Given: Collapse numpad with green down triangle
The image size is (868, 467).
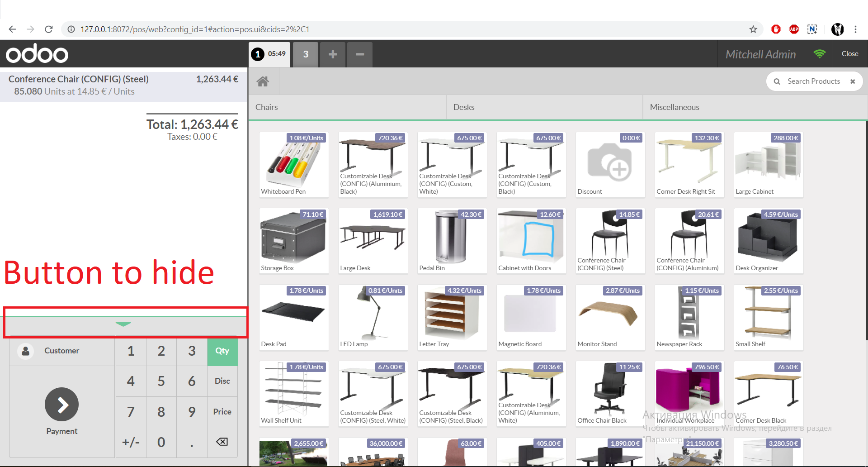Looking at the screenshot, I should (x=123, y=324).
